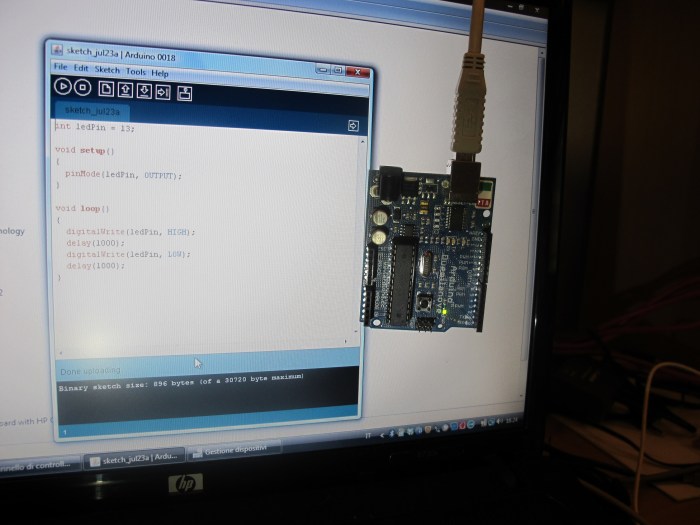Select the sketch_jul23a editor tab

pyautogui.click(x=92, y=110)
